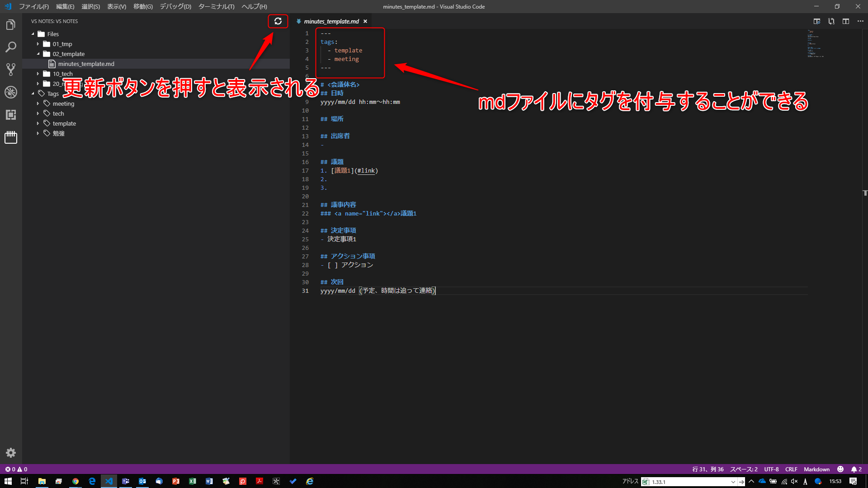
Task: Open the Extensions view icon
Action: click(11, 115)
